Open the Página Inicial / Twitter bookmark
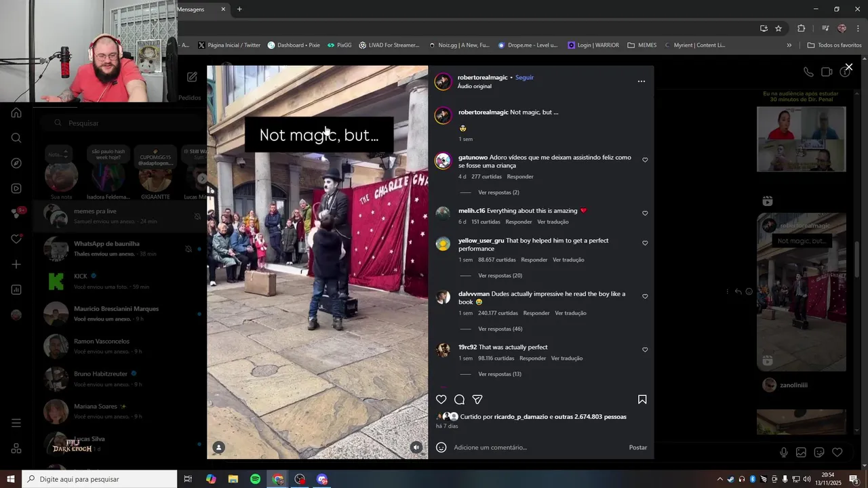Image resolution: width=868 pixels, height=488 pixels. tap(229, 45)
